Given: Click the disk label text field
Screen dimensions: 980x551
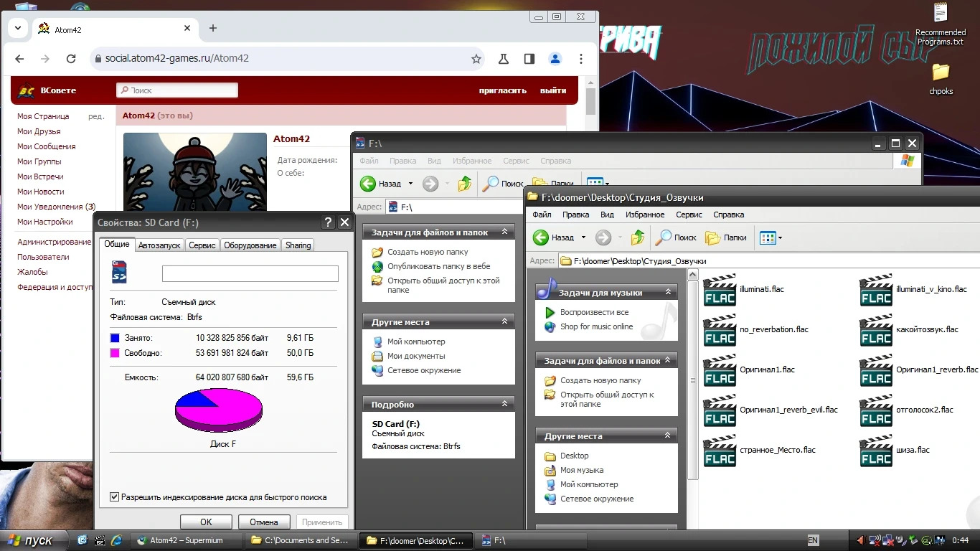Looking at the screenshot, I should click(x=250, y=273).
